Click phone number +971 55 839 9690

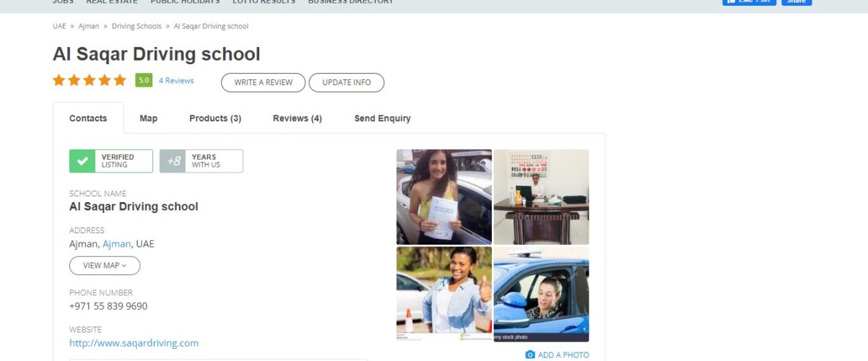click(x=108, y=306)
